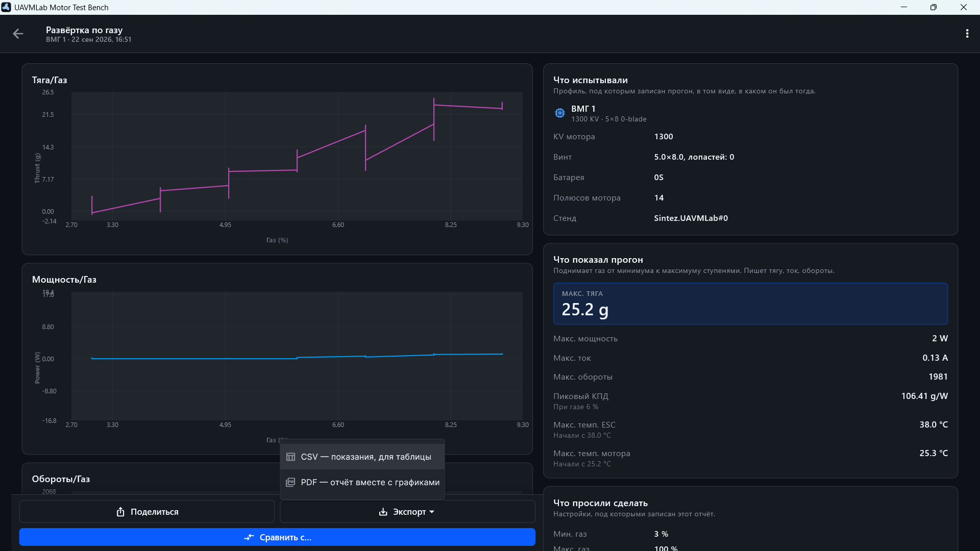Click the Макс. мощность value 2 W
Image resolution: width=980 pixels, height=551 pixels.
[940, 338]
